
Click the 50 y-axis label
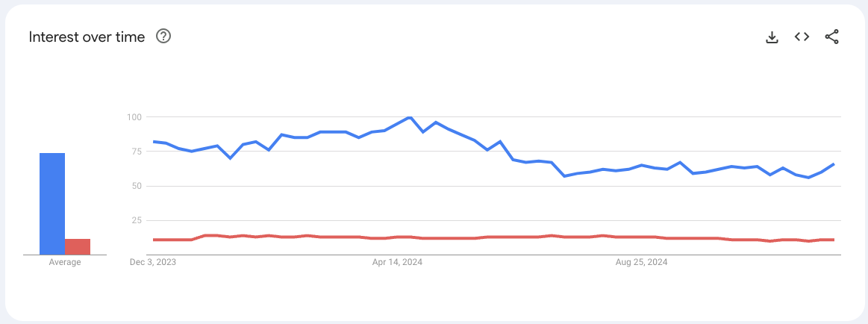(137, 186)
